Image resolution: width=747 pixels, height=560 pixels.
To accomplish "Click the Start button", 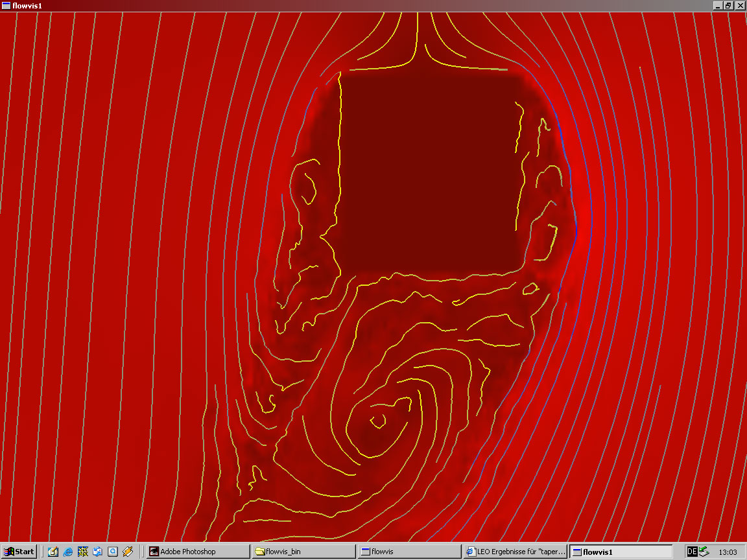I will click(19, 552).
